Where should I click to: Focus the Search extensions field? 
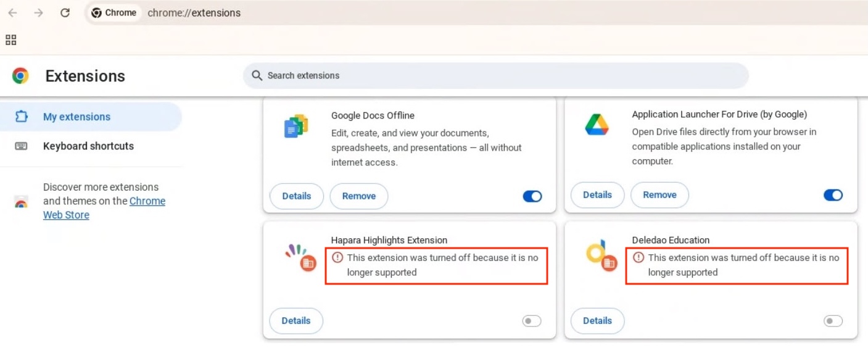coord(495,75)
